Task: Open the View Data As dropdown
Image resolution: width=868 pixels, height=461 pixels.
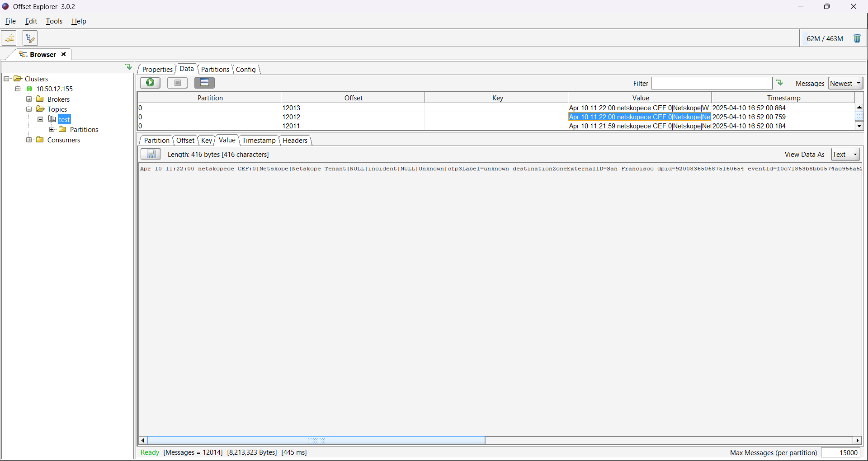Action: coord(845,154)
